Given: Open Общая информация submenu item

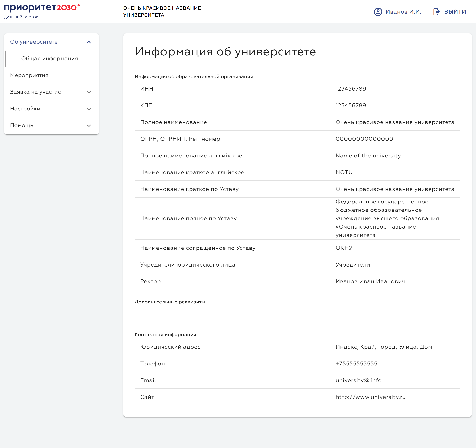Looking at the screenshot, I should 49,59.
